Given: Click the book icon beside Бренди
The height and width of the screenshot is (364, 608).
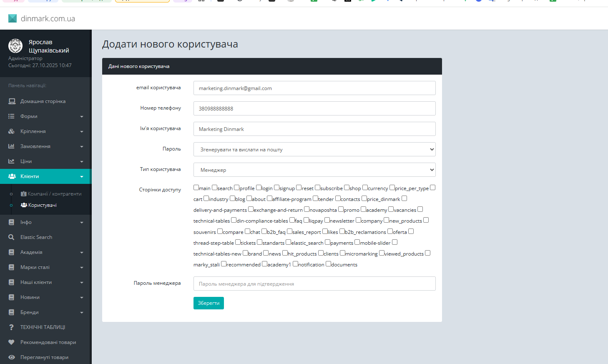Looking at the screenshot, I should 11,312.
